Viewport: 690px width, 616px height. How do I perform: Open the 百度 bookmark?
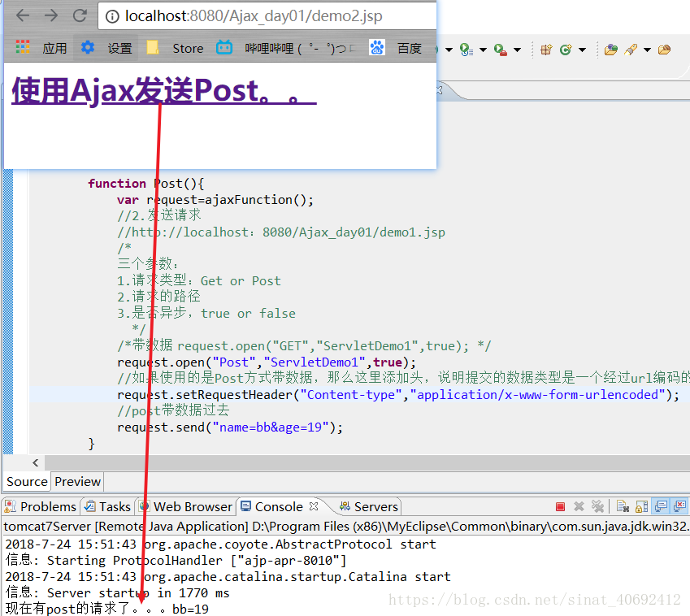396,47
